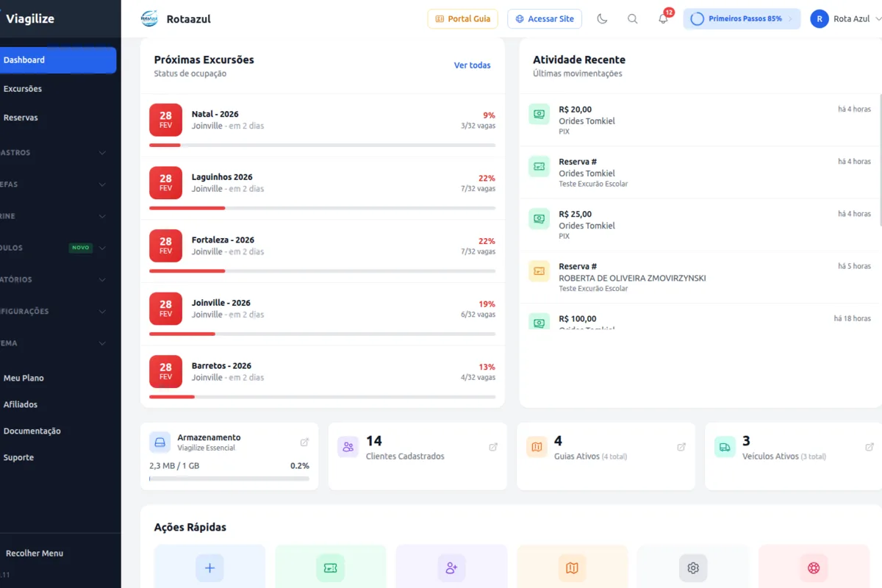Image resolution: width=882 pixels, height=588 pixels.
Task: Click Natal - 2026 occupancy progress bar
Action: [x=322, y=145]
